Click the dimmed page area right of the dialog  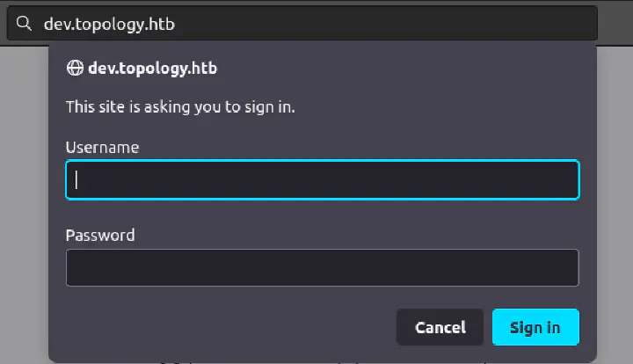click(615, 202)
